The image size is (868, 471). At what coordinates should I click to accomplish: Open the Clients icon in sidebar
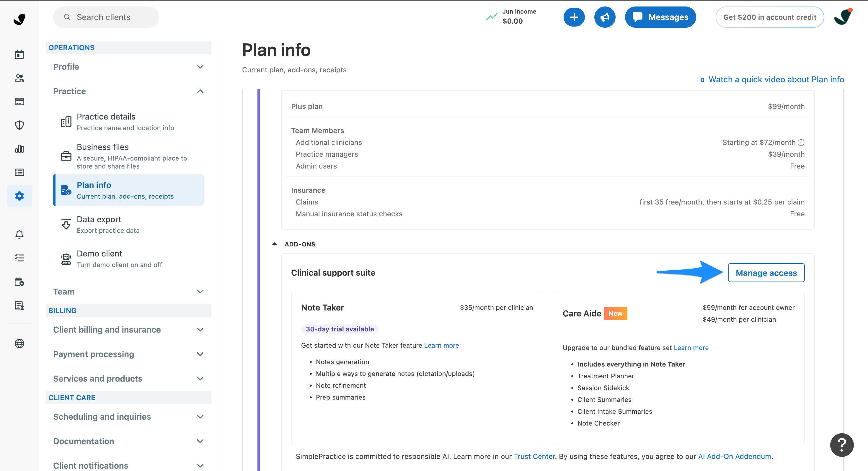[x=19, y=78]
